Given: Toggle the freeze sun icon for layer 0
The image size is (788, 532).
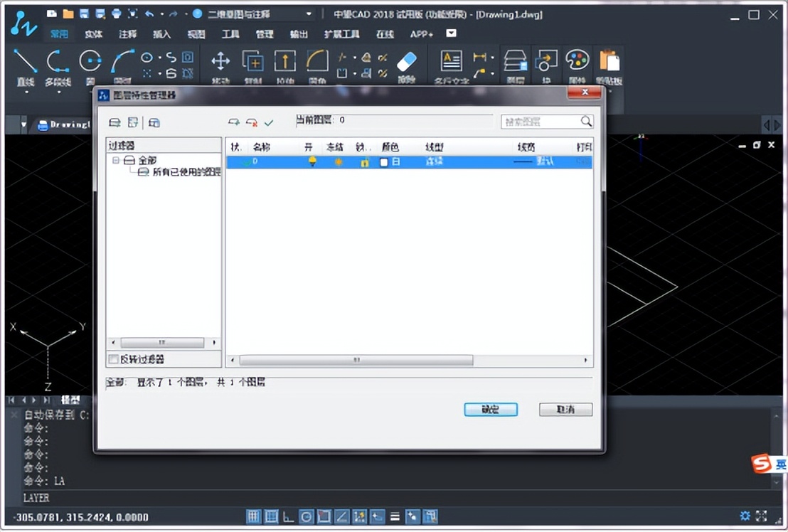Looking at the screenshot, I should click(338, 162).
